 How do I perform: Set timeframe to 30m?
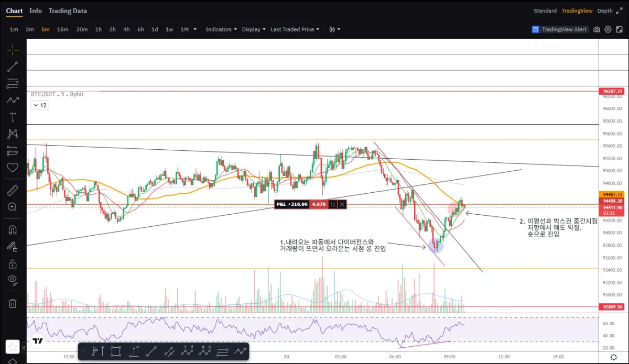pyautogui.click(x=82, y=29)
